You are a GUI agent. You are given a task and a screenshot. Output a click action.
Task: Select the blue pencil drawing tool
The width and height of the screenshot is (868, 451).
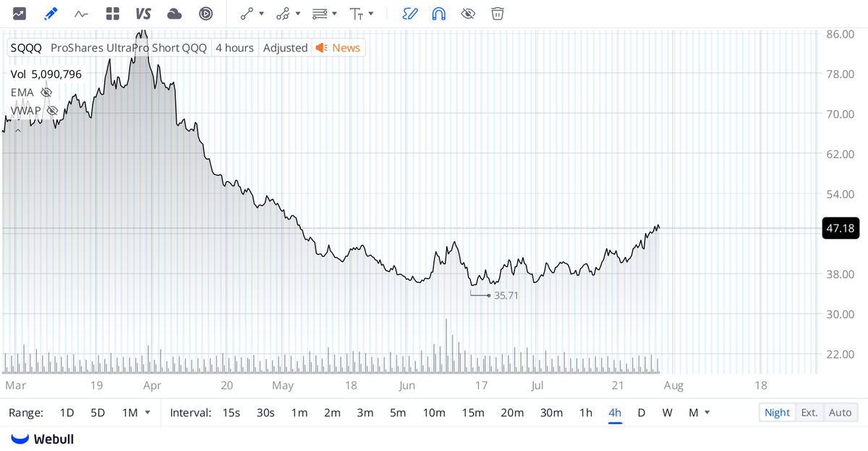pos(51,13)
